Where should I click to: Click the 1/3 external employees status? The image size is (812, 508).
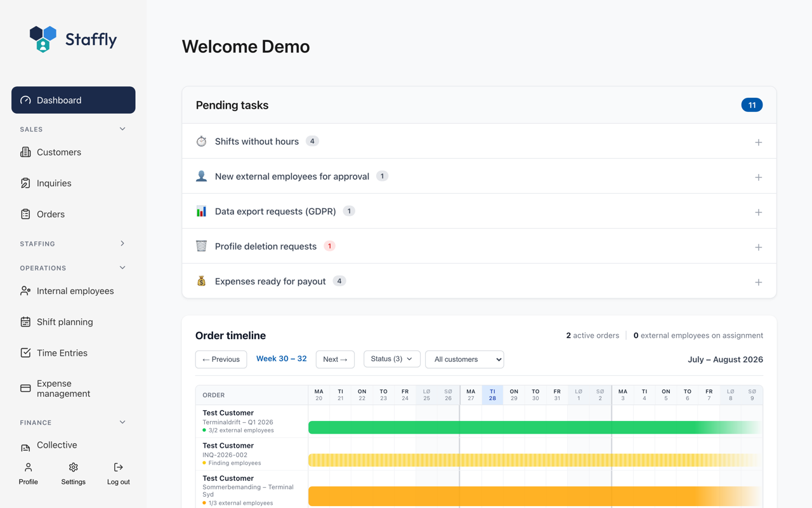241,503
